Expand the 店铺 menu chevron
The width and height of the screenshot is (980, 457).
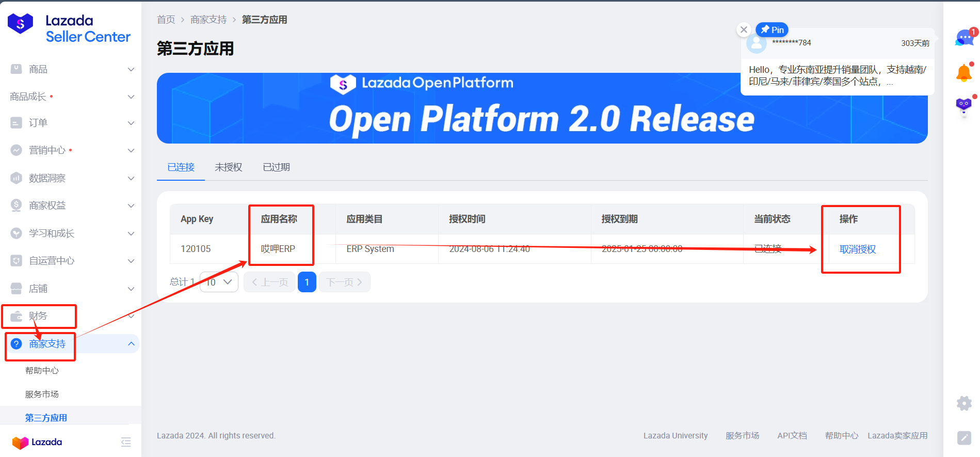click(131, 289)
